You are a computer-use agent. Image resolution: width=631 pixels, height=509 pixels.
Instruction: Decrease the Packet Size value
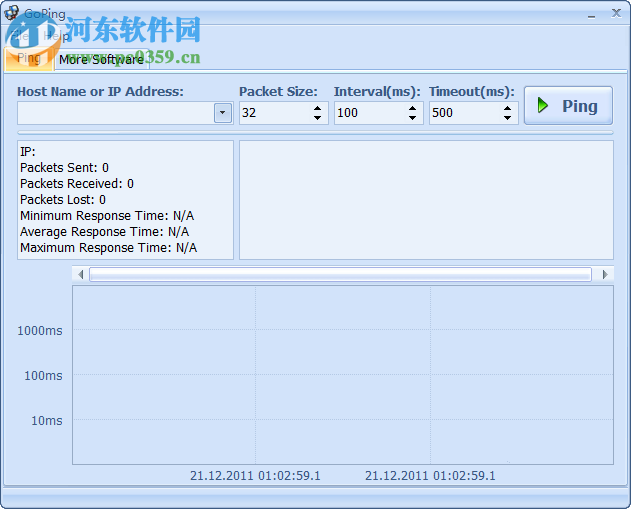click(x=318, y=117)
